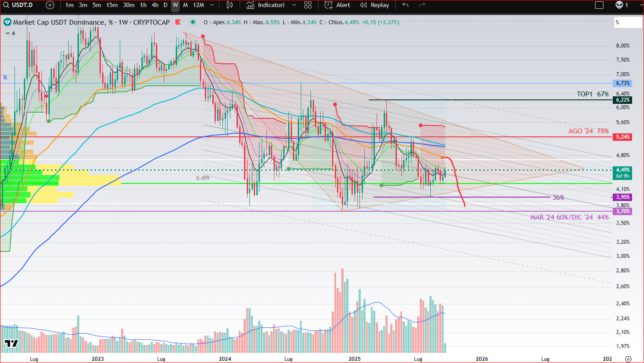Image resolution: width=644 pixels, height=363 pixels.
Task: Create a new Alert
Action: point(337,5)
